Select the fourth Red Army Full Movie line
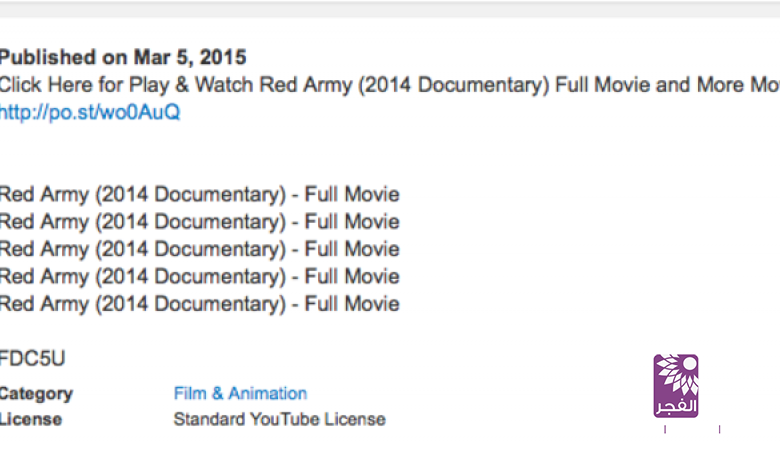780x451 pixels. [x=199, y=276]
